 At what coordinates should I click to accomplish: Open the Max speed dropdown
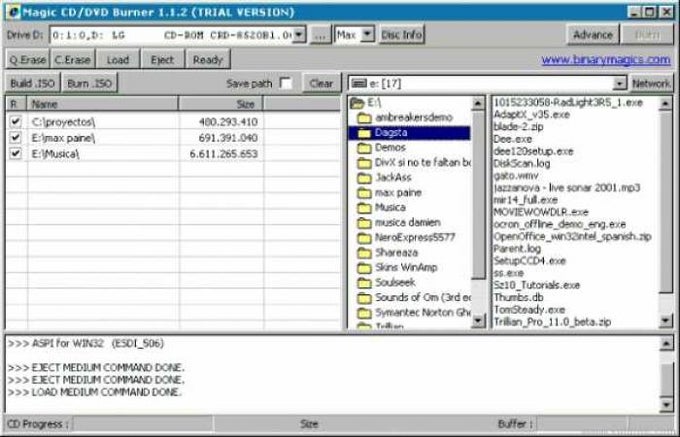pos(367,34)
